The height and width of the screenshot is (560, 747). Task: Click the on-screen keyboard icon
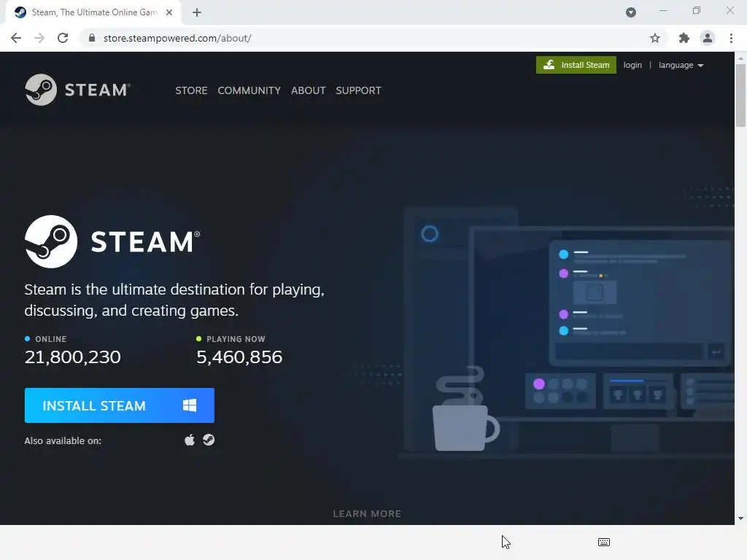603,542
